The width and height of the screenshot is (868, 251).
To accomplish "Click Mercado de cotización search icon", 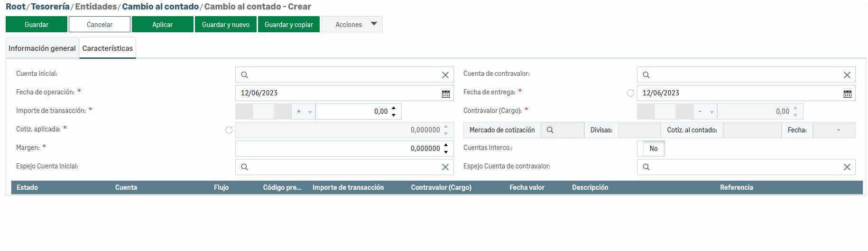I will pyautogui.click(x=550, y=130).
